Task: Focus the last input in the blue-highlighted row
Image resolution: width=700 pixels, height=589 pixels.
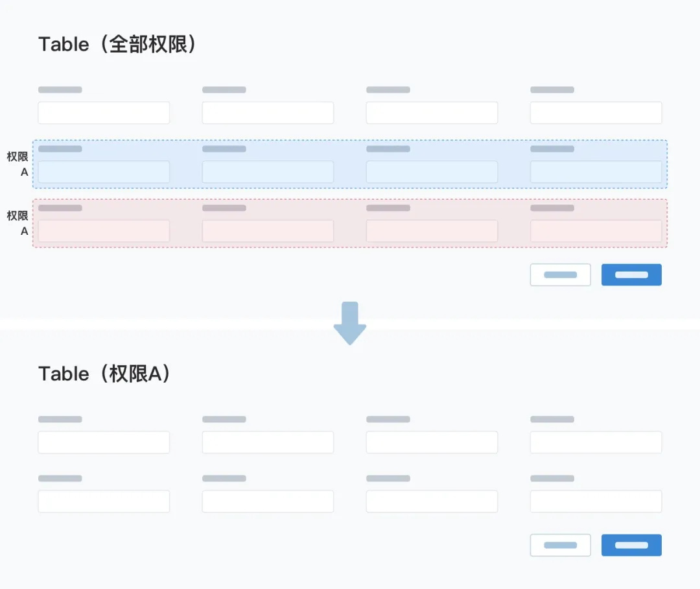Action: (596, 172)
